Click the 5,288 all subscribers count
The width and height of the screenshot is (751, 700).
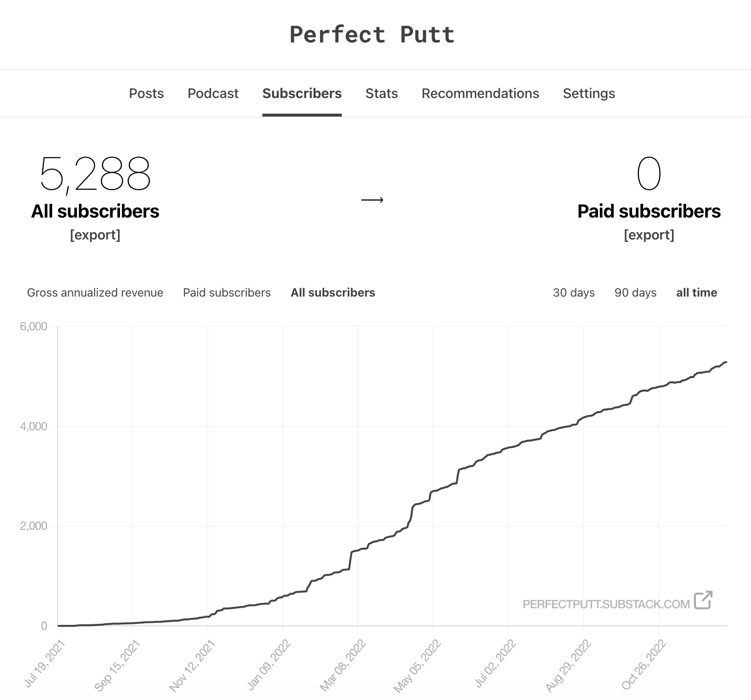95,175
